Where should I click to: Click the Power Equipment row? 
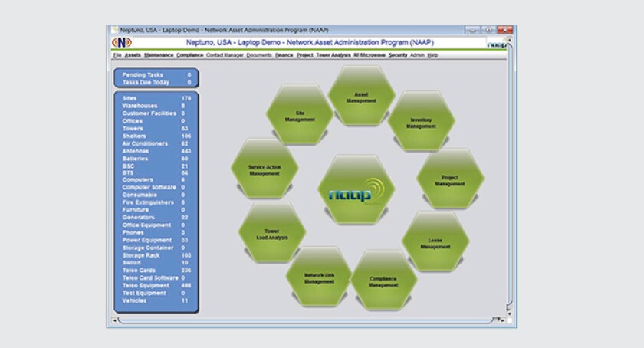point(156,241)
